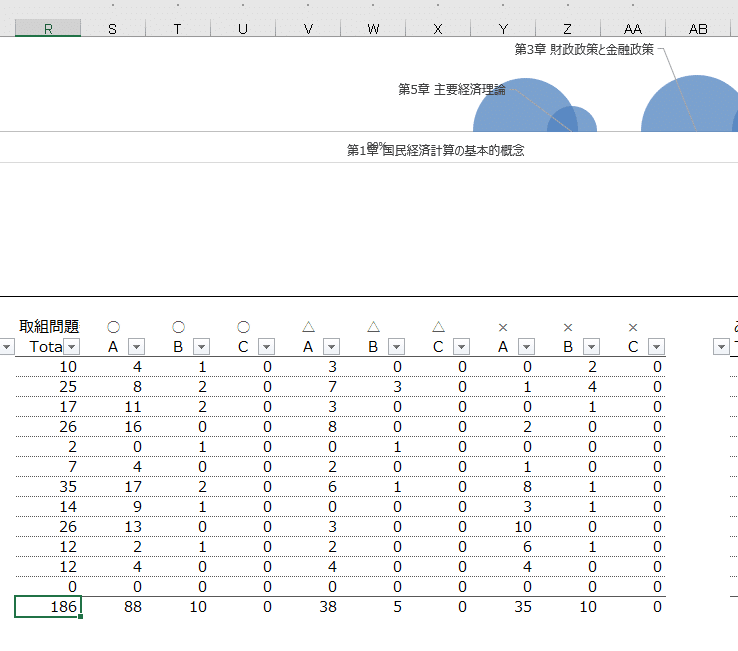The width and height of the screenshot is (738, 651).
Task: Select △ A cell with value 7
Action: 308,386
